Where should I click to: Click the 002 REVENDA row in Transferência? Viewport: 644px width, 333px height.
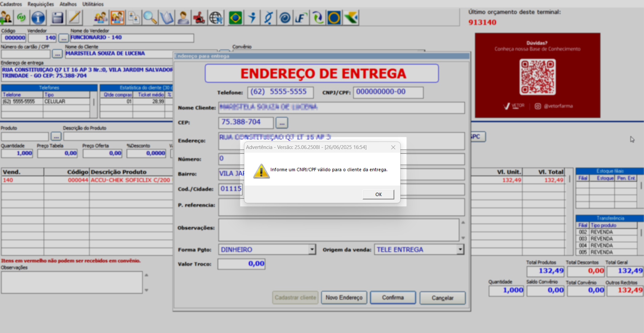(607, 232)
